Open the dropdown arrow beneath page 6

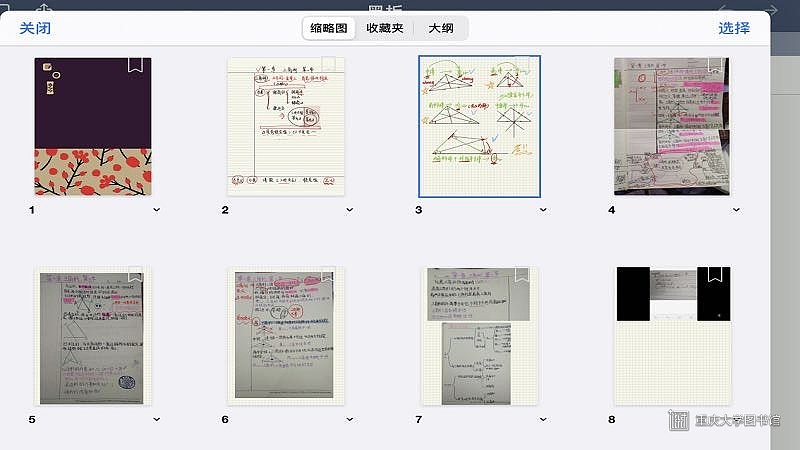349,420
